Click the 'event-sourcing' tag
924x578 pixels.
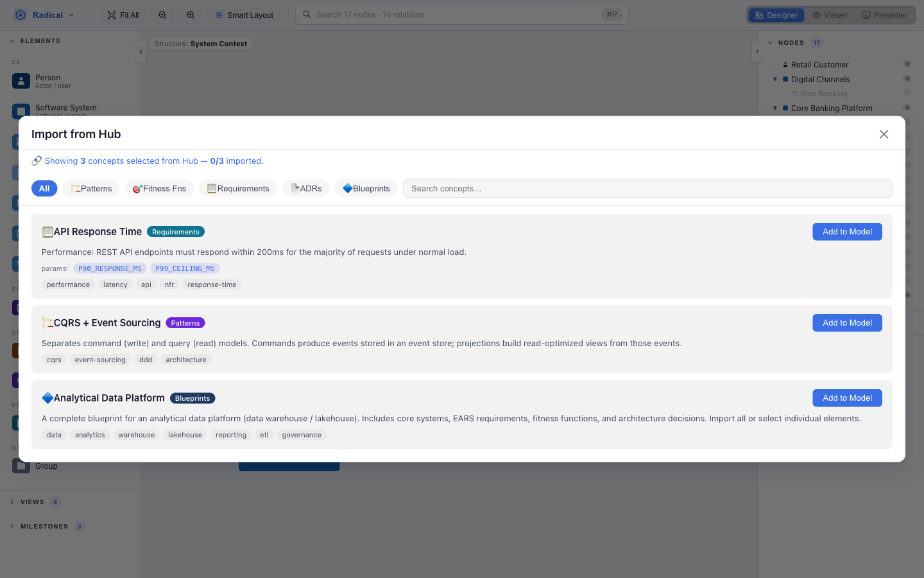point(100,360)
